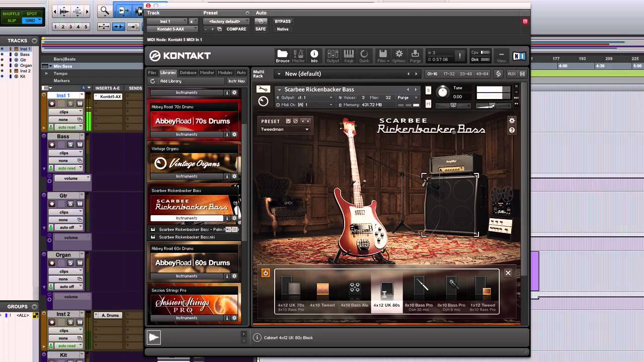Open Instruments of Abbey Road 70s Drums
Image resolution: width=644 pixels, height=362 pixels.
187,135
